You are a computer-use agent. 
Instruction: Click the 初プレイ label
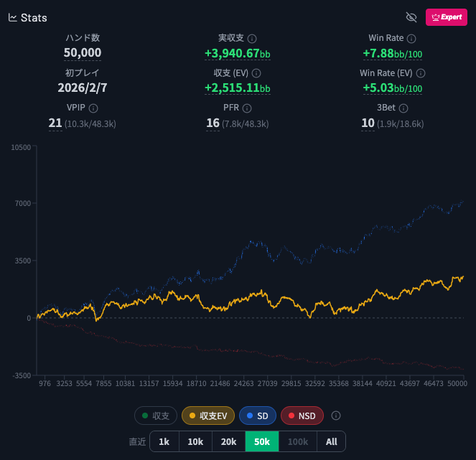(x=83, y=72)
